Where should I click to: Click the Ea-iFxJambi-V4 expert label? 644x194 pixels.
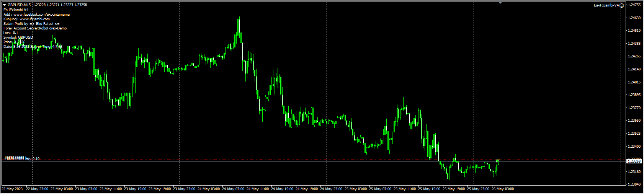(x=606, y=5)
